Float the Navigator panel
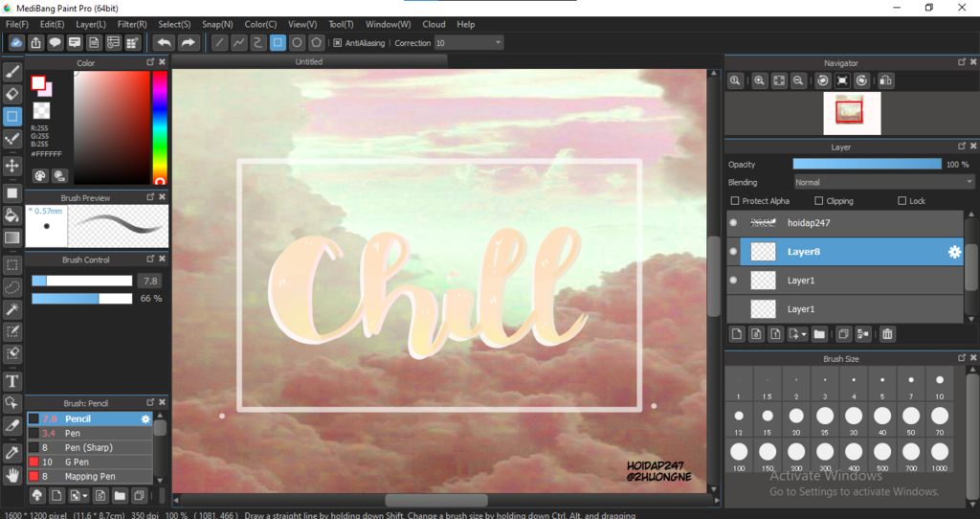This screenshot has height=519, width=980. coord(962,62)
